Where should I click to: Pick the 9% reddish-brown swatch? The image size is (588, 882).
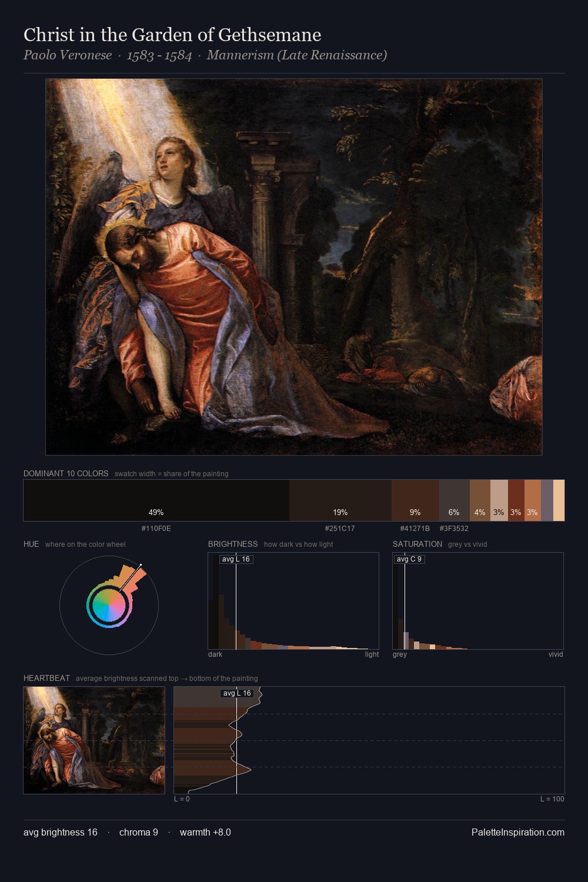[x=415, y=500]
